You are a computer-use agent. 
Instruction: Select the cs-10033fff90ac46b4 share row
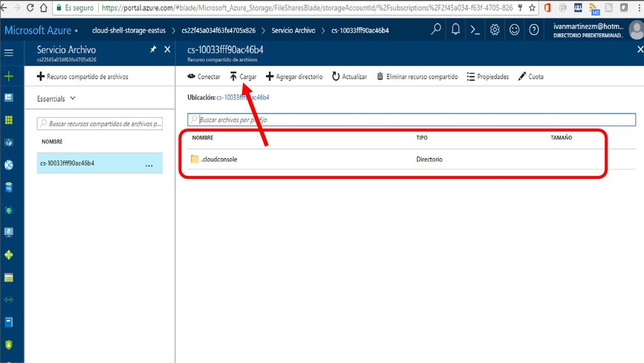click(x=100, y=163)
